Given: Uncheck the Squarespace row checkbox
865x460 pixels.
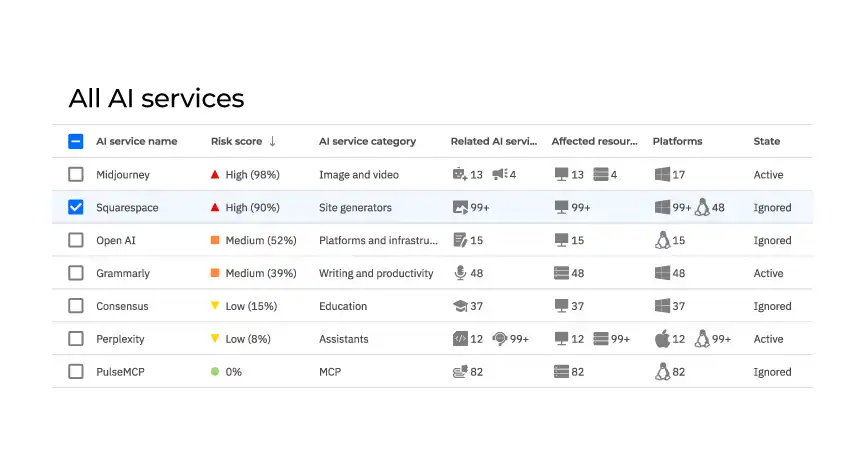Looking at the screenshot, I should tap(76, 207).
